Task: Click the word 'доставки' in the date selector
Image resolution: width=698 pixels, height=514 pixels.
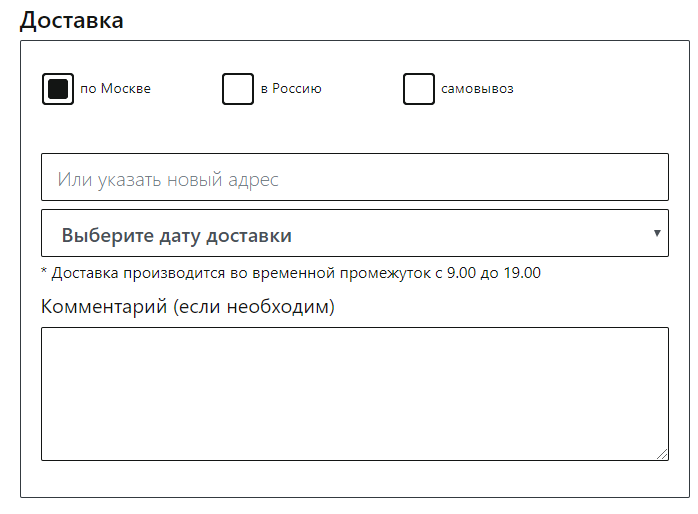Action: point(249,236)
